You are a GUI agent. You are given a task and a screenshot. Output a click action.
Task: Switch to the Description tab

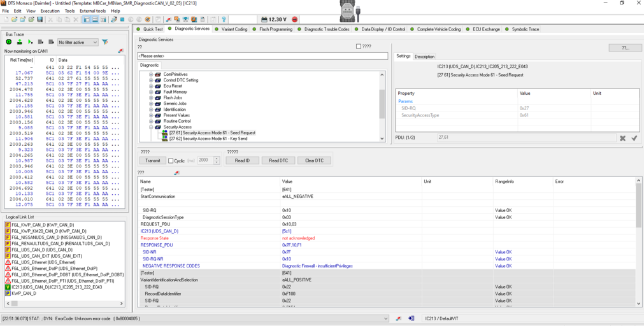coord(424,57)
